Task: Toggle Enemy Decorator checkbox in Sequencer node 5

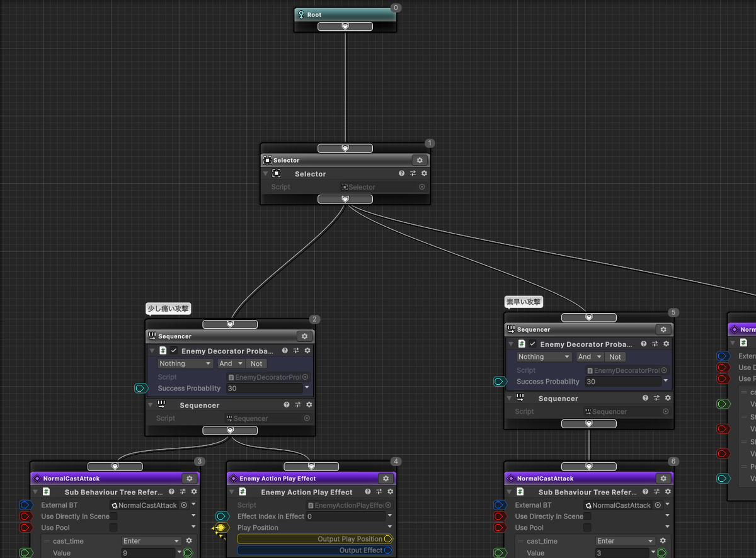Action: click(533, 344)
